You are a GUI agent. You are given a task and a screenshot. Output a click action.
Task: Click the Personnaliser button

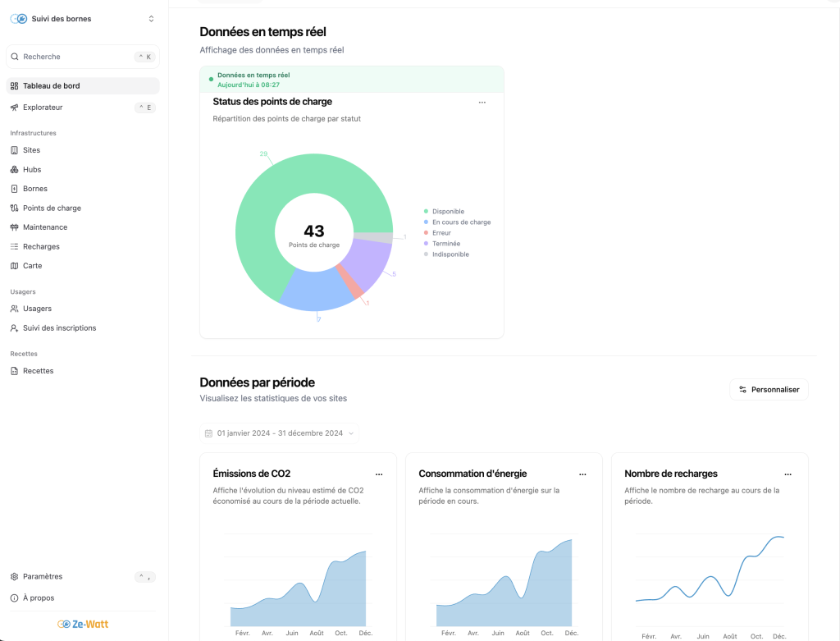coord(769,389)
